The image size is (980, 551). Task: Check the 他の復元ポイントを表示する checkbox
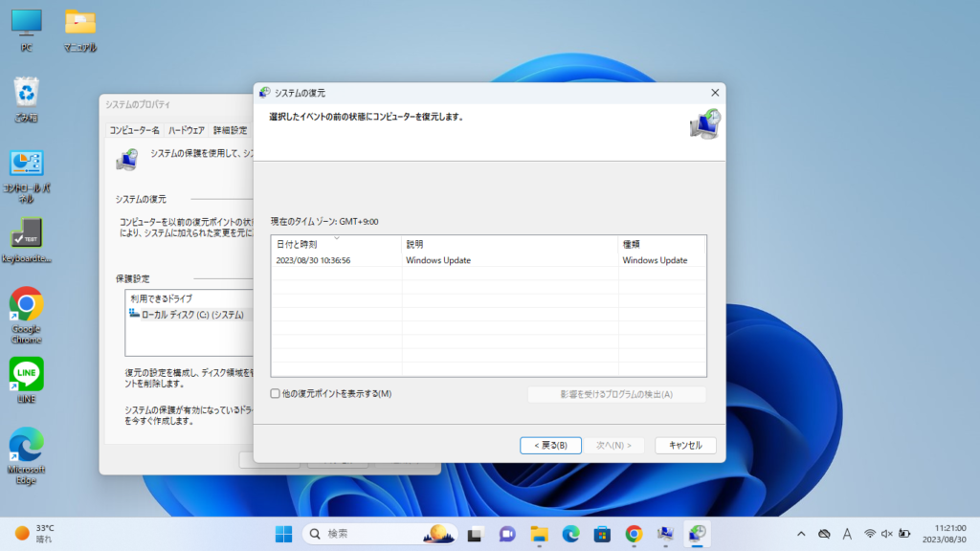pos(276,393)
